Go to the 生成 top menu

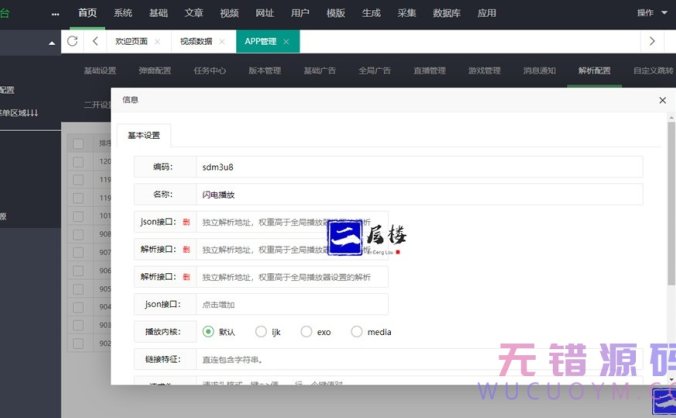click(371, 13)
